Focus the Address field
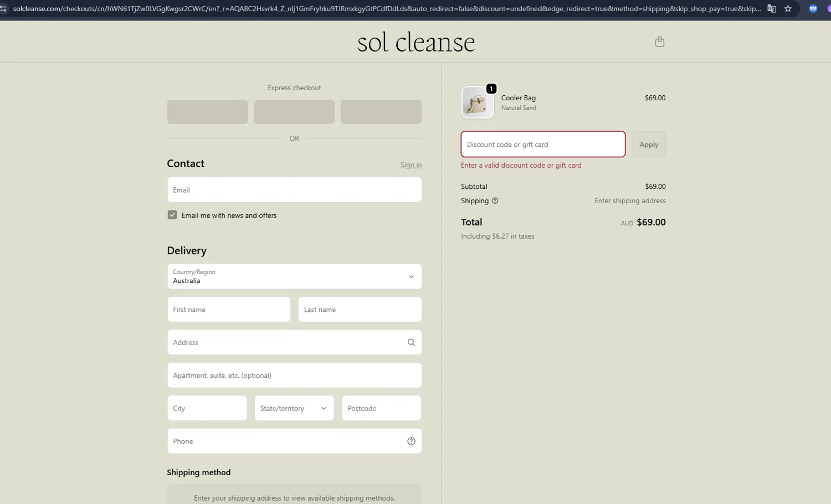The width and height of the screenshot is (831, 504). click(294, 342)
